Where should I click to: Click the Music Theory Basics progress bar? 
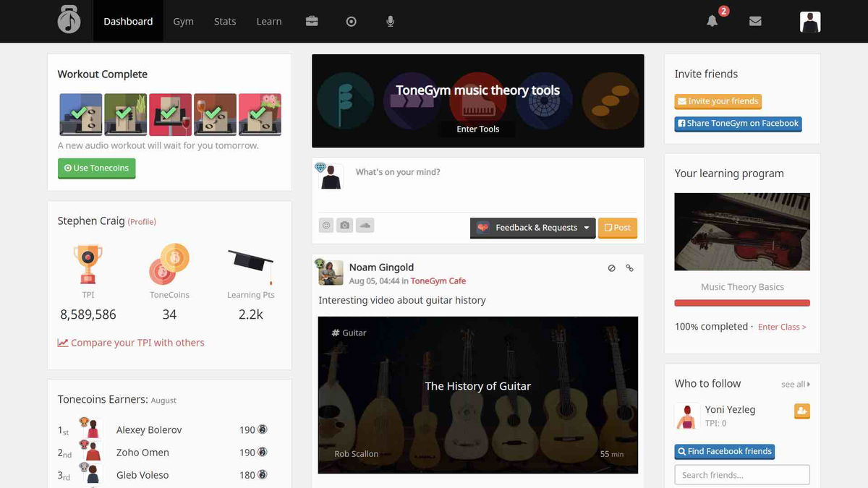coord(742,303)
